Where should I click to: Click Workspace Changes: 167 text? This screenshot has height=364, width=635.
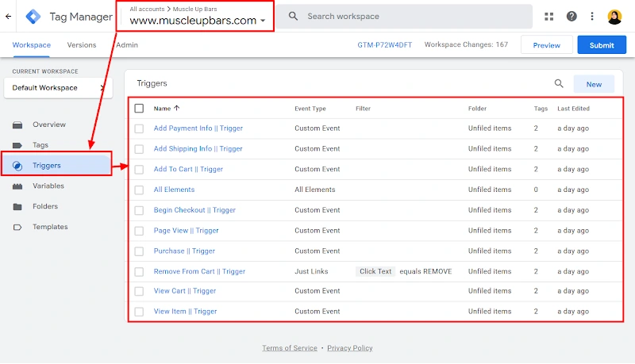click(466, 44)
